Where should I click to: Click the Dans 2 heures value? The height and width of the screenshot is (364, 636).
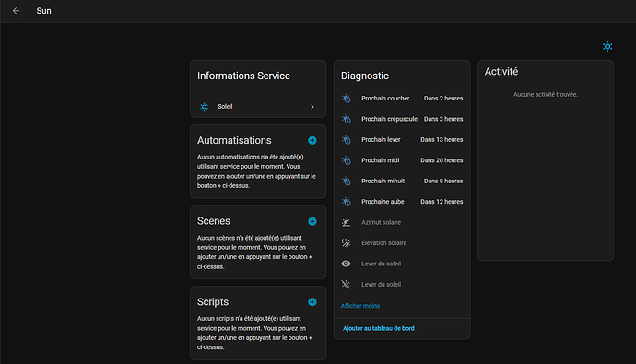[x=443, y=99]
